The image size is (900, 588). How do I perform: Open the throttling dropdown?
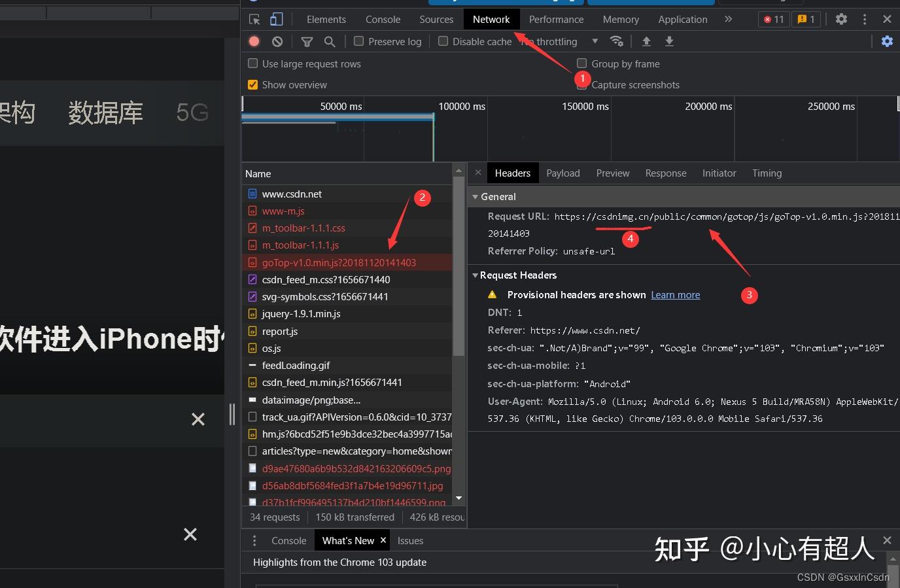click(x=595, y=41)
